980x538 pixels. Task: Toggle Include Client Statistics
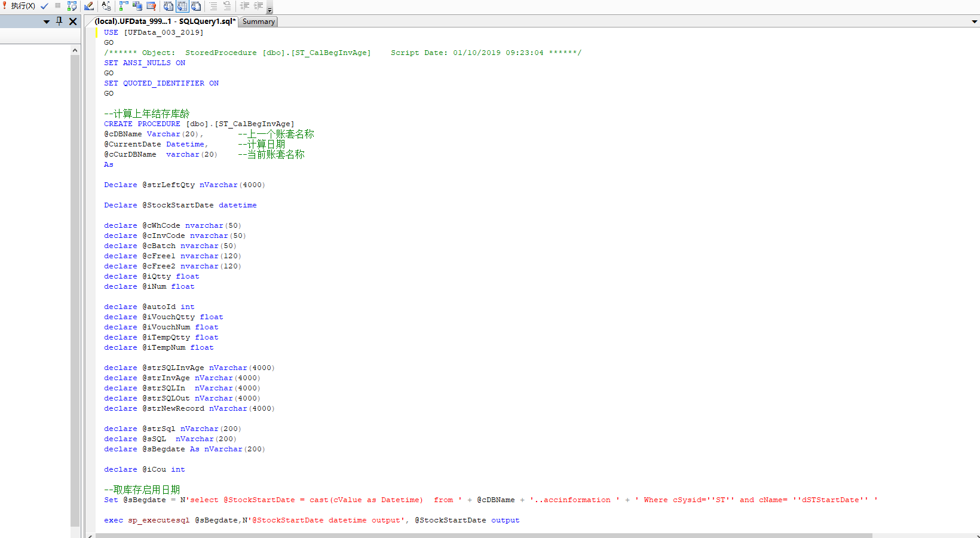[137, 6]
